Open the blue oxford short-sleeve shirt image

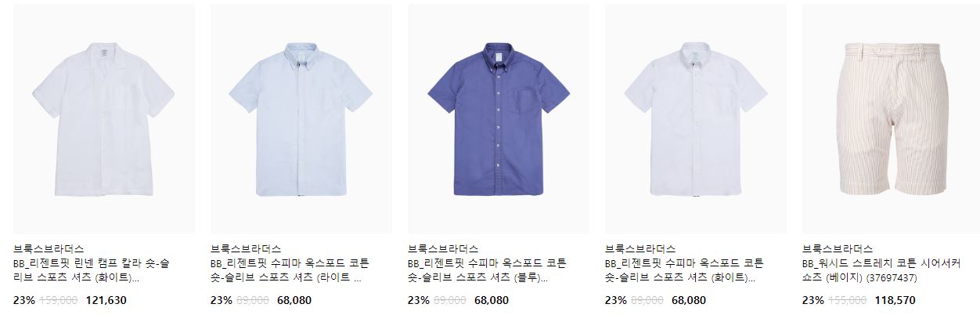pyautogui.click(x=499, y=119)
